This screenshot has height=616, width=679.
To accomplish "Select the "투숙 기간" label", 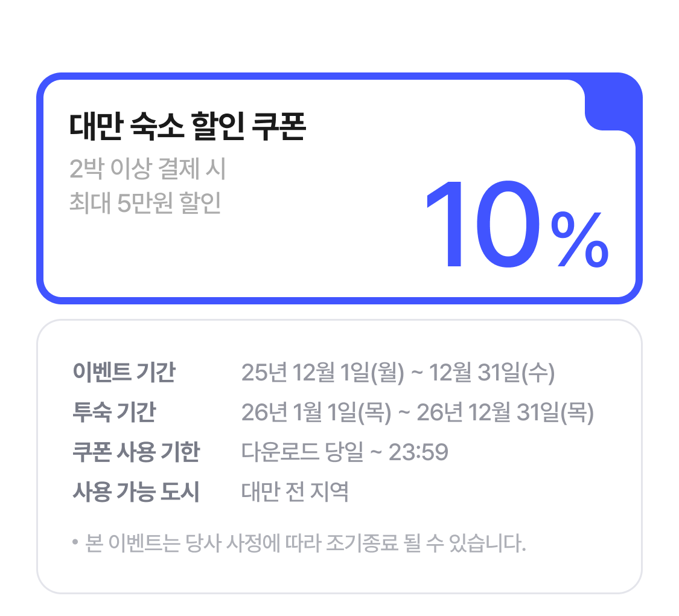I will 114,413.
